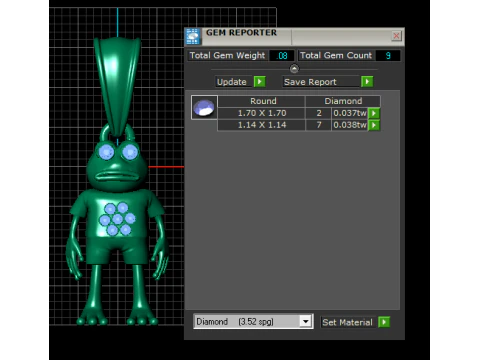Click the 0.037tw weight cell
This screenshot has width=480, height=360.
(x=350, y=113)
